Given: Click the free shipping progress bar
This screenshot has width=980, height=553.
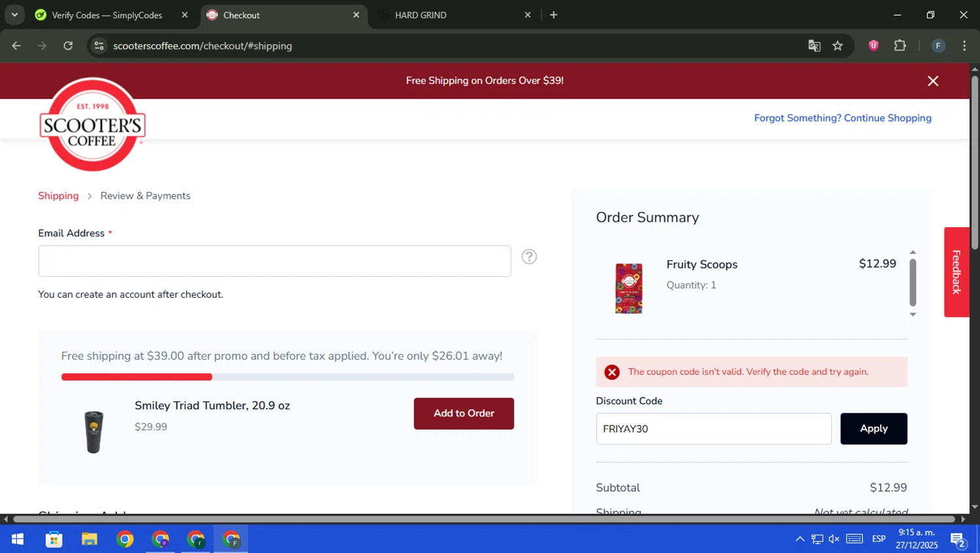Looking at the screenshot, I should (287, 377).
